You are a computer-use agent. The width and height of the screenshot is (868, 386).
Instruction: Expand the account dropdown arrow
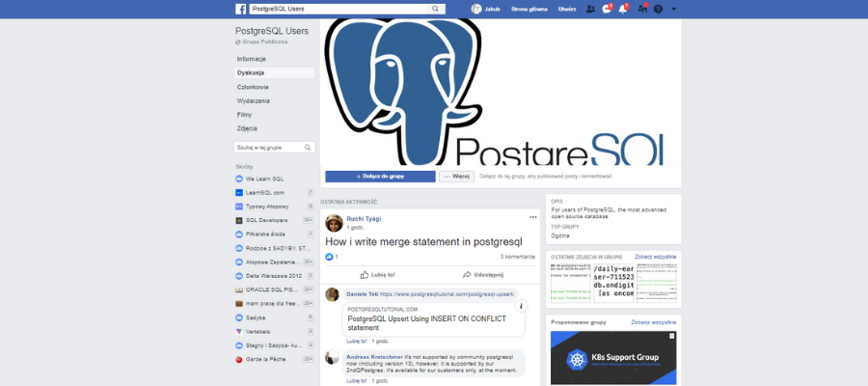[x=674, y=9]
